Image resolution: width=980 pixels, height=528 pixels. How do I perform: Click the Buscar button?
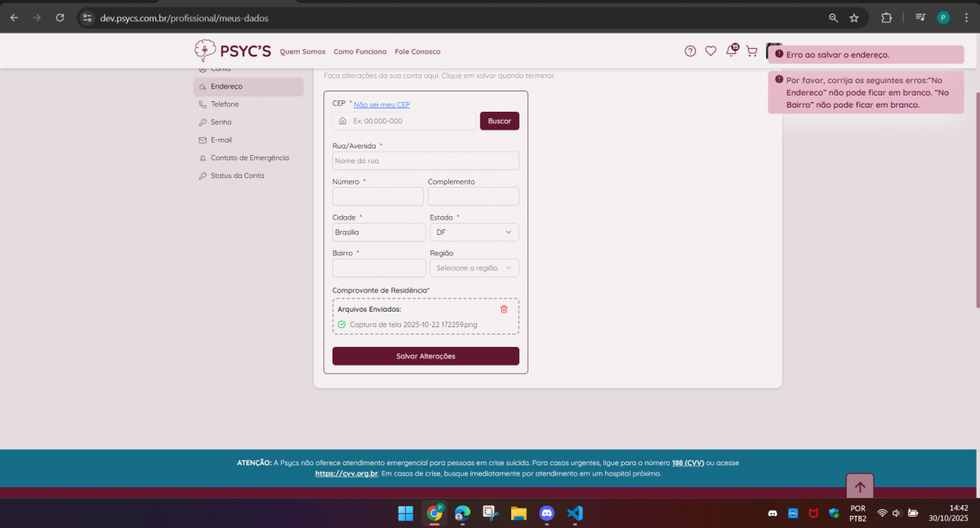tap(499, 121)
